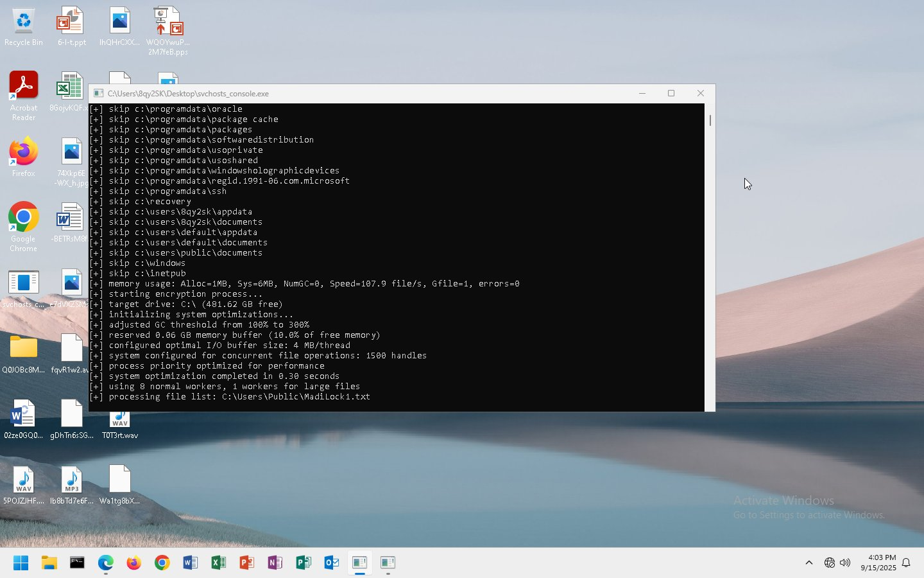Open OneNote from the taskbar
This screenshot has width=924, height=578.
click(x=275, y=563)
